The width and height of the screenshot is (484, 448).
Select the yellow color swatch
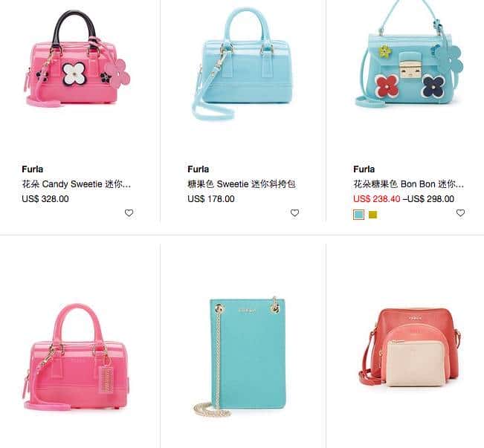pos(373,215)
